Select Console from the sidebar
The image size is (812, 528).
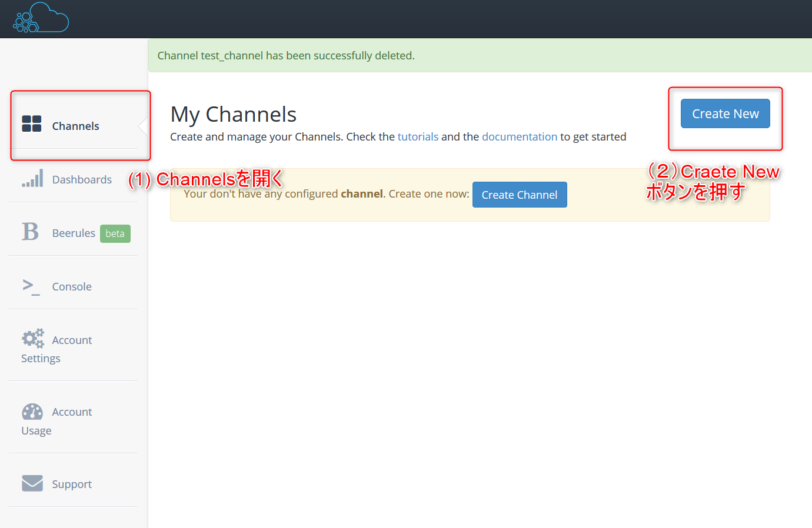[x=72, y=287]
